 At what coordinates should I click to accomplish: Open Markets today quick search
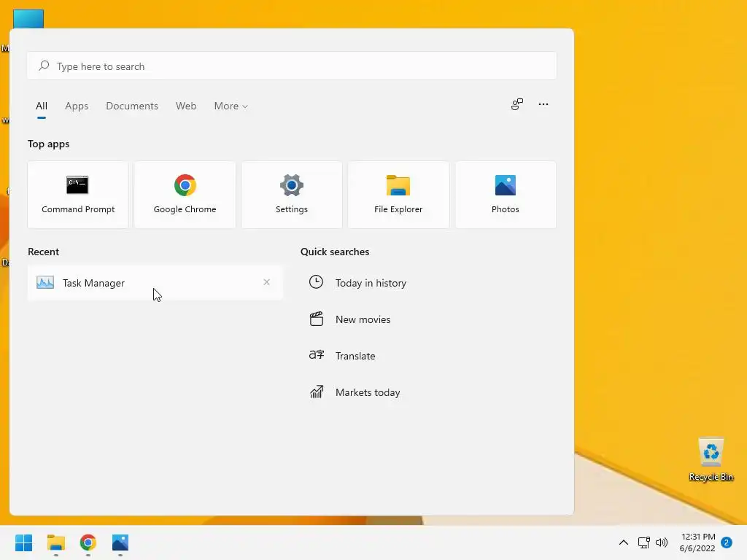point(368,392)
